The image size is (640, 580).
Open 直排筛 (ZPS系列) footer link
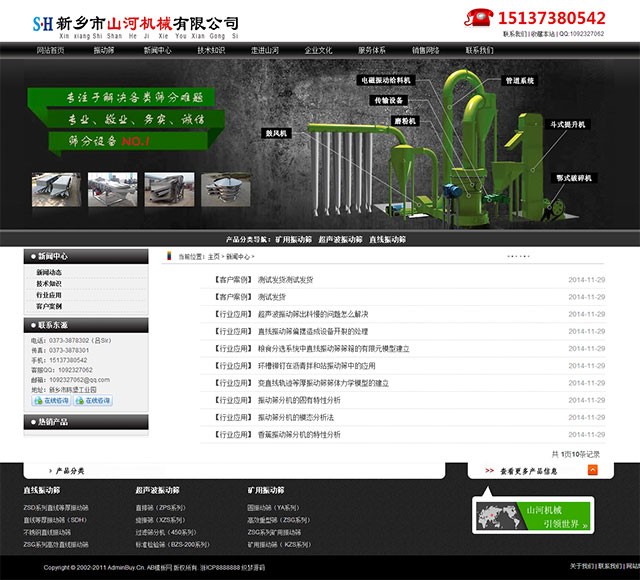click(160, 508)
